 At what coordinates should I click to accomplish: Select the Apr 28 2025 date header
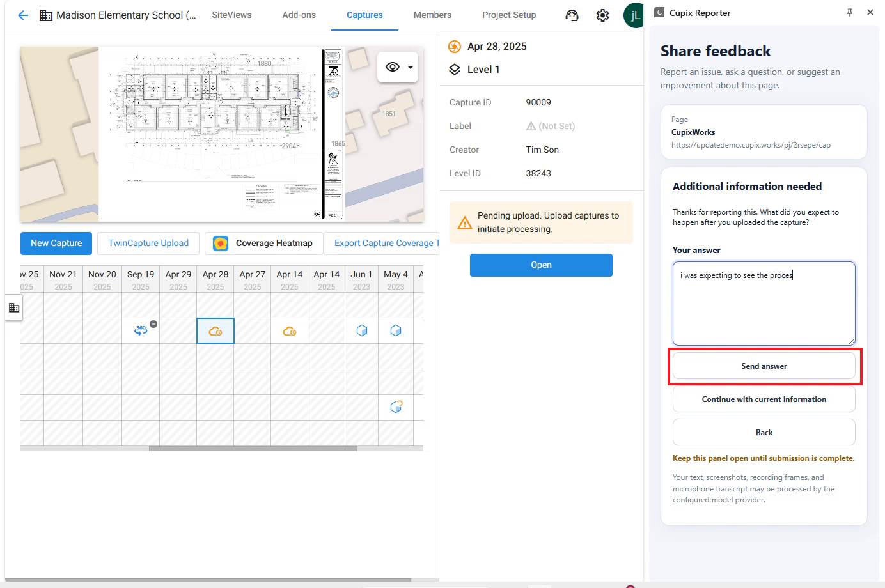(215, 280)
